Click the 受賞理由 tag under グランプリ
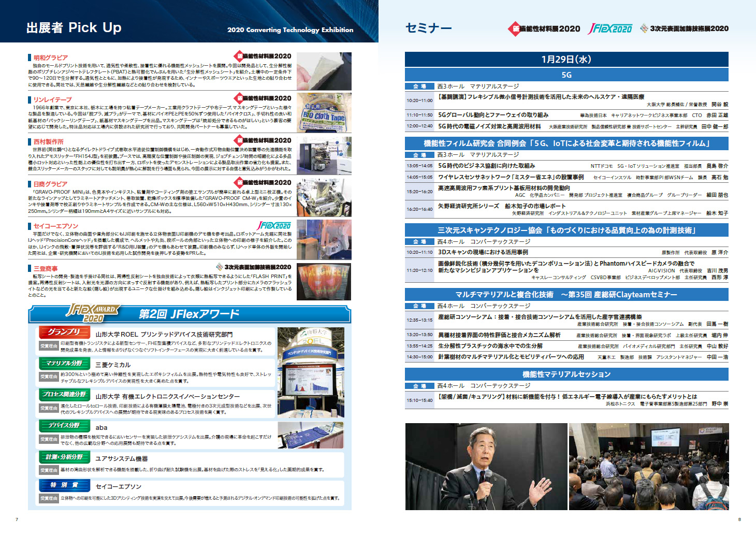 coord(49,346)
